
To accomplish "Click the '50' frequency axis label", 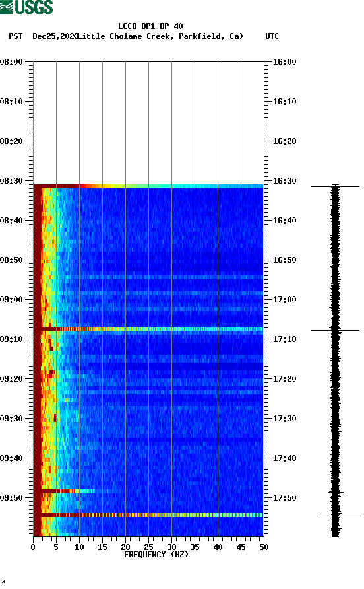I will [264, 547].
